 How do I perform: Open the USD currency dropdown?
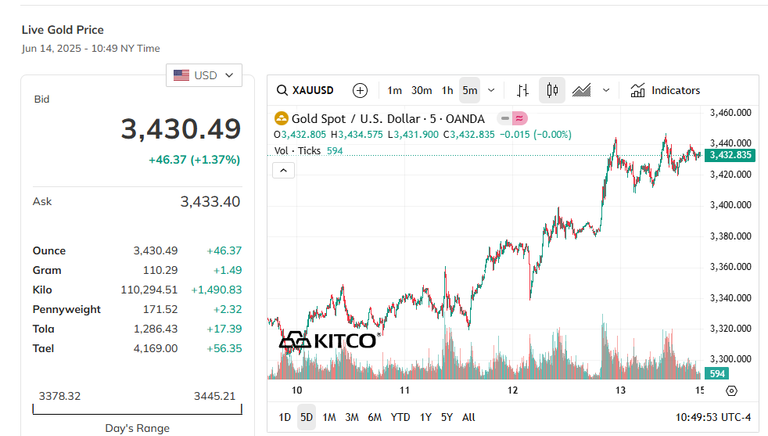204,75
